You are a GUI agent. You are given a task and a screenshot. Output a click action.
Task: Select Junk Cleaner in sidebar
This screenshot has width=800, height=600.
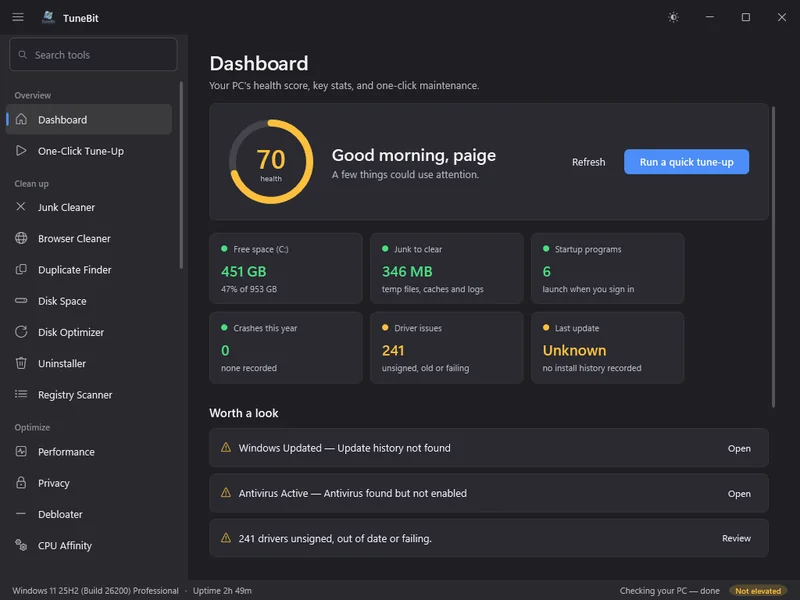coord(89,207)
